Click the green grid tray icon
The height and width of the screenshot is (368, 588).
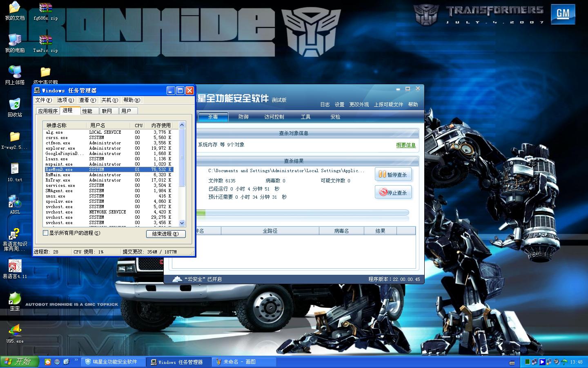pos(528,362)
